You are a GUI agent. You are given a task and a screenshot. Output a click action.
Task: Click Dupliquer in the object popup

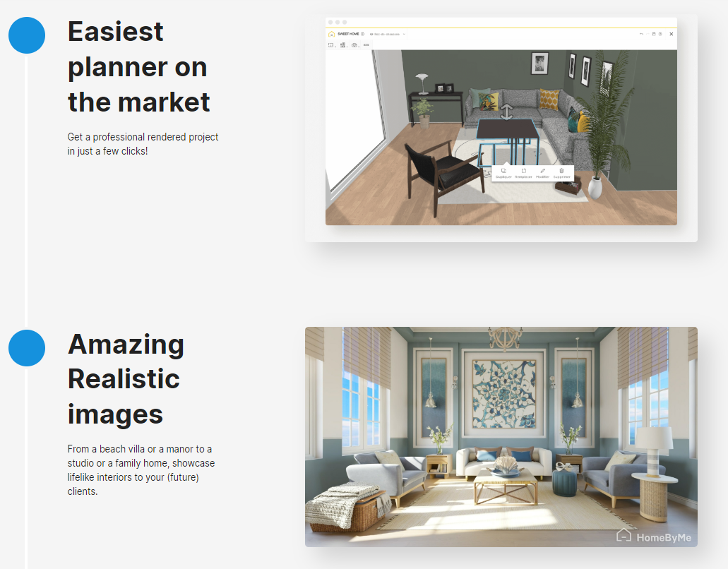pos(503,173)
